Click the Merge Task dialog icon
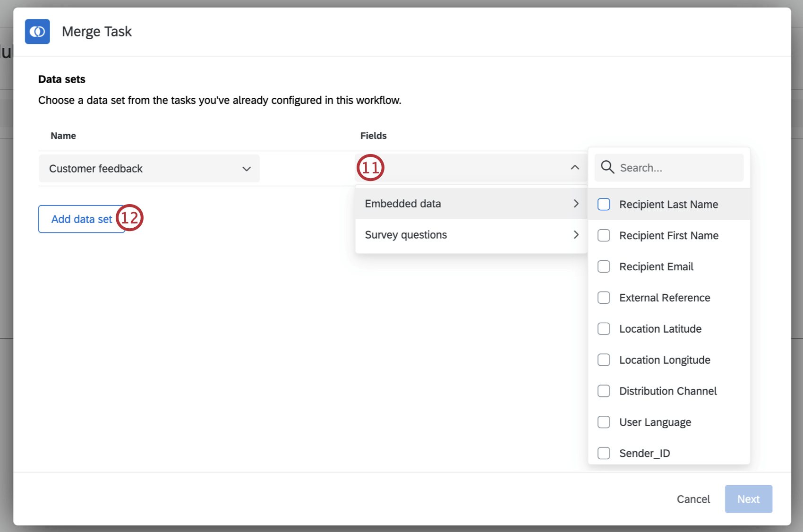Screen dimensions: 803x532 coord(37,32)
